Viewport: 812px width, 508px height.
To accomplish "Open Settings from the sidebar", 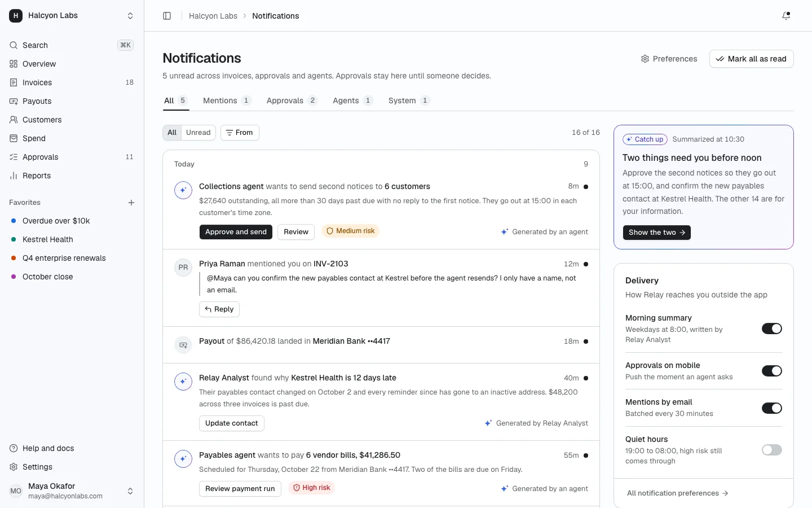I will coord(72,467).
